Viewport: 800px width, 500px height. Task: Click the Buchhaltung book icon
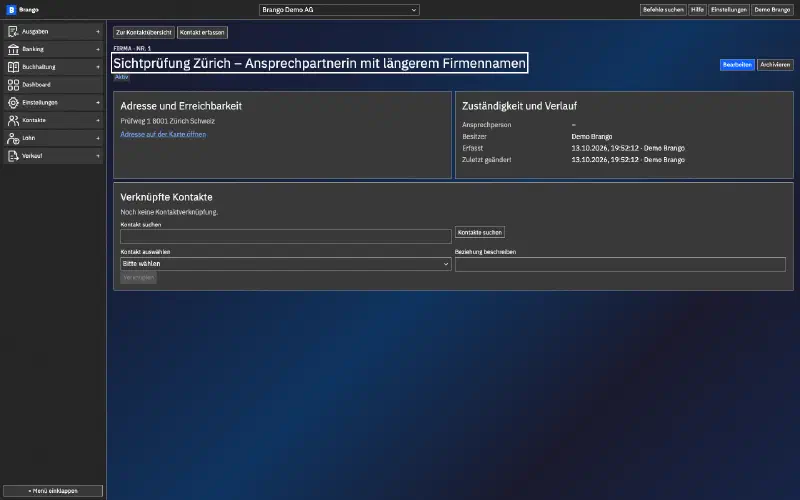(13, 67)
